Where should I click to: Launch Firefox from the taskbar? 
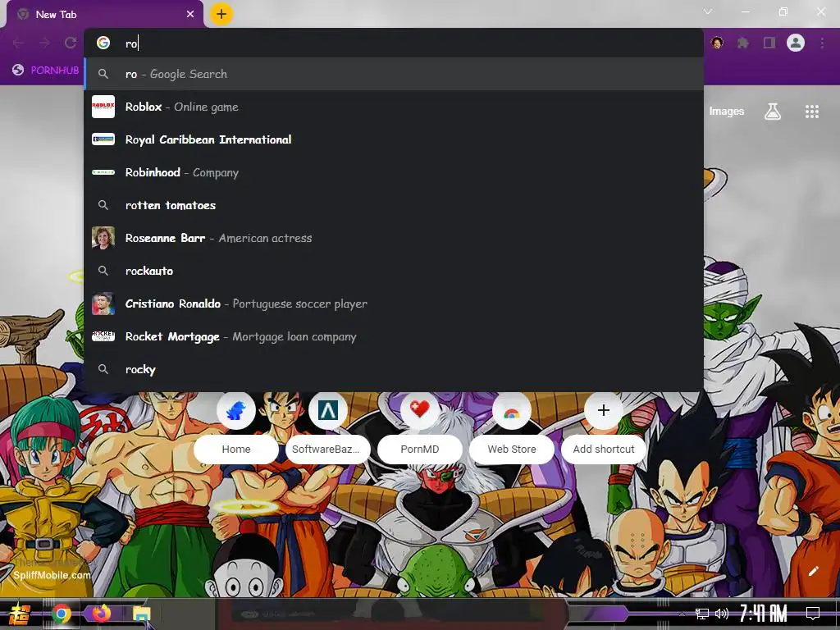pos(101,612)
